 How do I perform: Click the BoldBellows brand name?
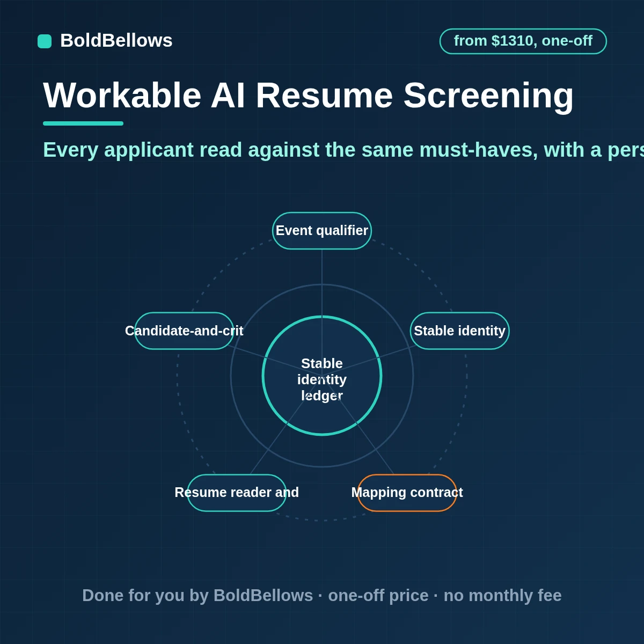point(116,41)
